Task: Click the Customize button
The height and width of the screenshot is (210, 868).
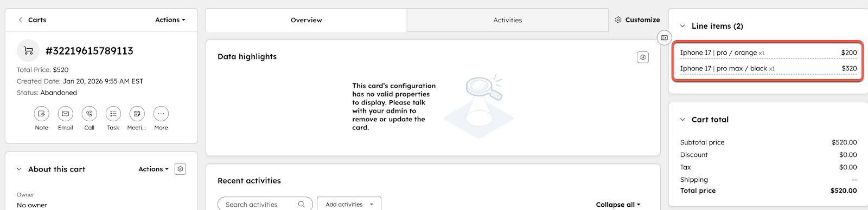Action: [637, 20]
